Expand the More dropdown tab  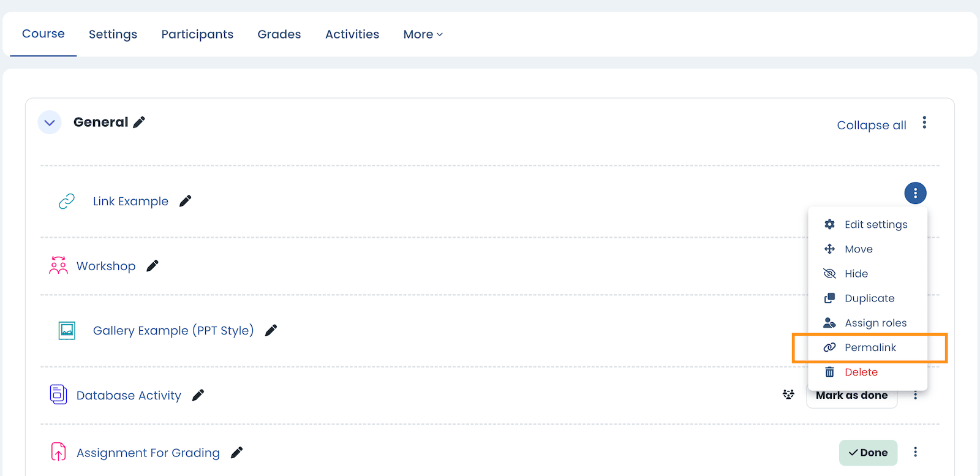pyautogui.click(x=423, y=34)
